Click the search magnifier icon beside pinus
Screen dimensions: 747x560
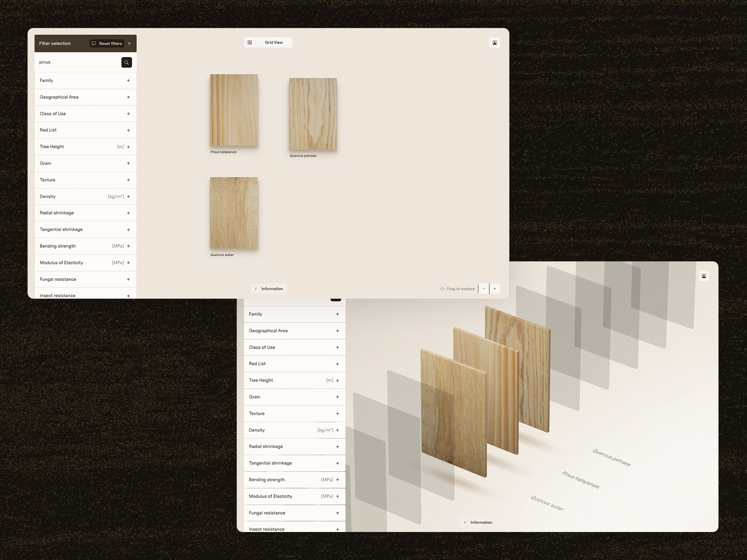tap(127, 63)
